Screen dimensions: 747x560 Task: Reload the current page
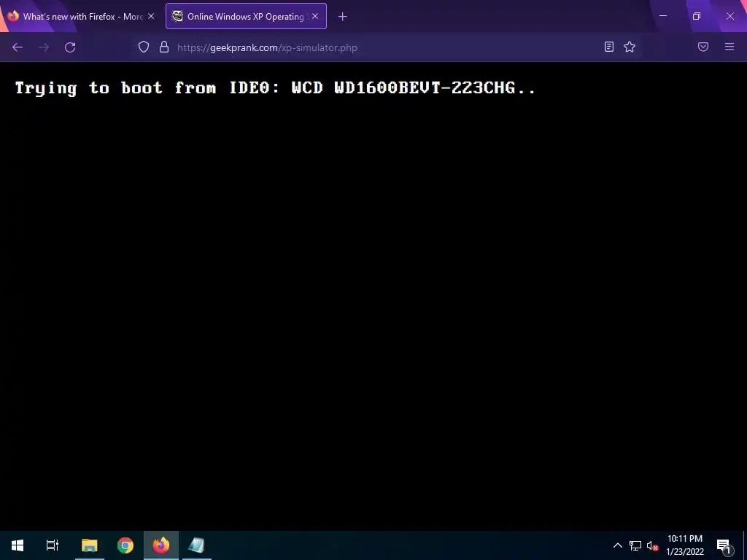(70, 47)
